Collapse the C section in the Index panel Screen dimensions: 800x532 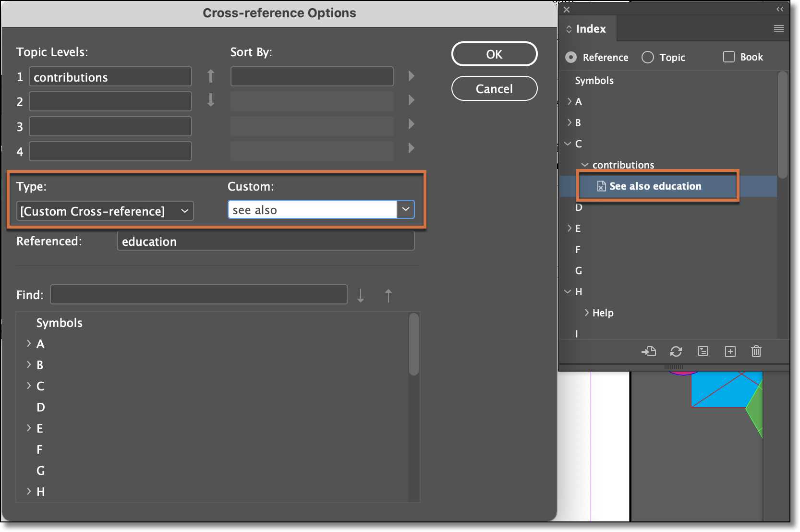coord(568,144)
